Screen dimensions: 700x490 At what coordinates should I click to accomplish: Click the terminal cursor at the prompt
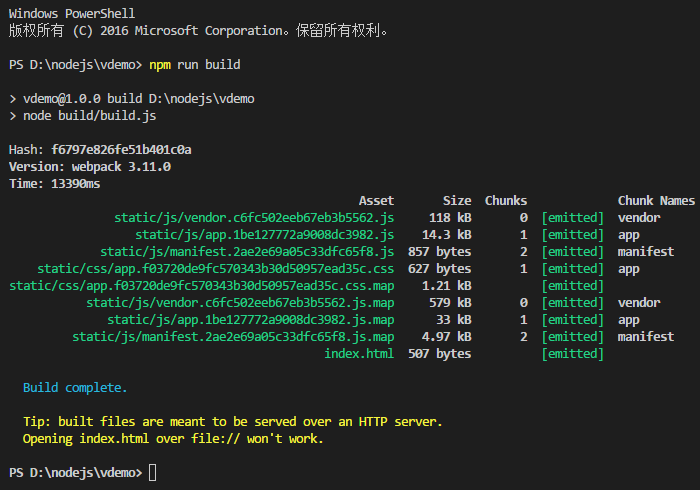(153, 472)
